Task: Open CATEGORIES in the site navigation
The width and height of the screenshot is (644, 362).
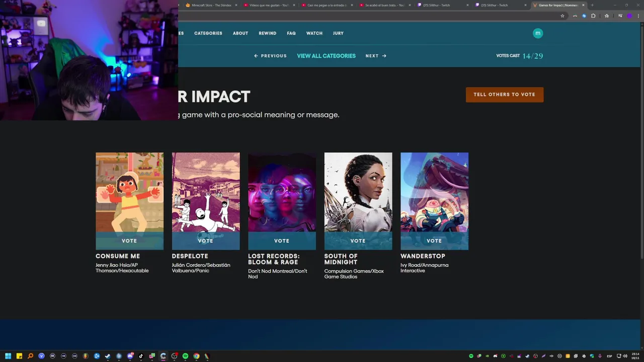Action: pos(208,33)
